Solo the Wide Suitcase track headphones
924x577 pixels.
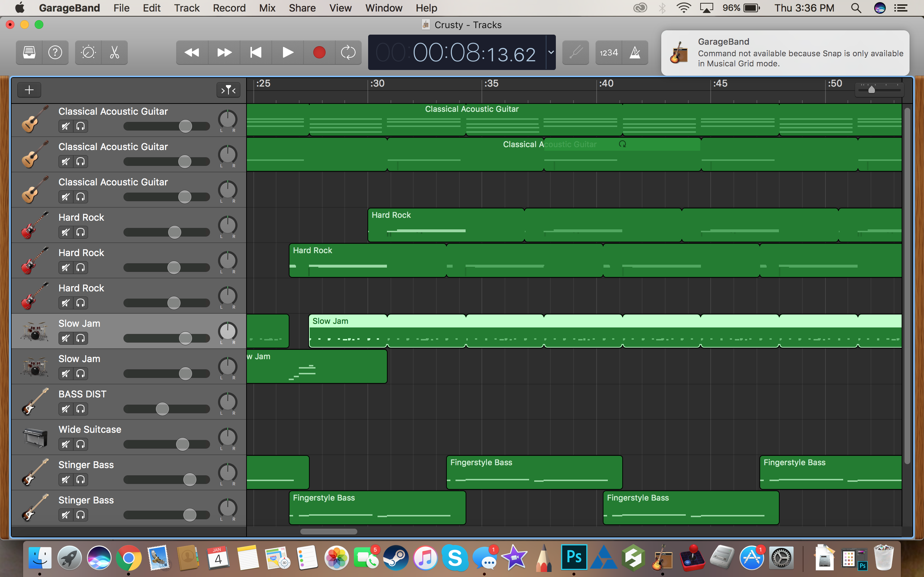click(x=80, y=445)
